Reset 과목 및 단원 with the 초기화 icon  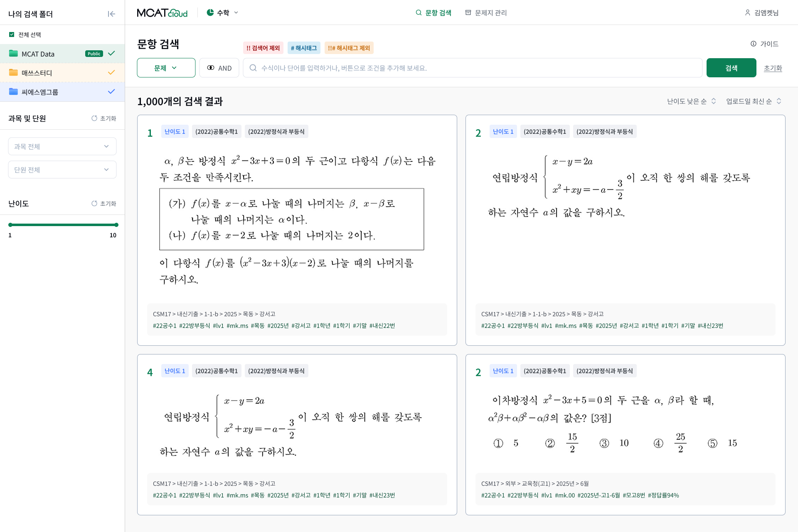tap(94, 118)
